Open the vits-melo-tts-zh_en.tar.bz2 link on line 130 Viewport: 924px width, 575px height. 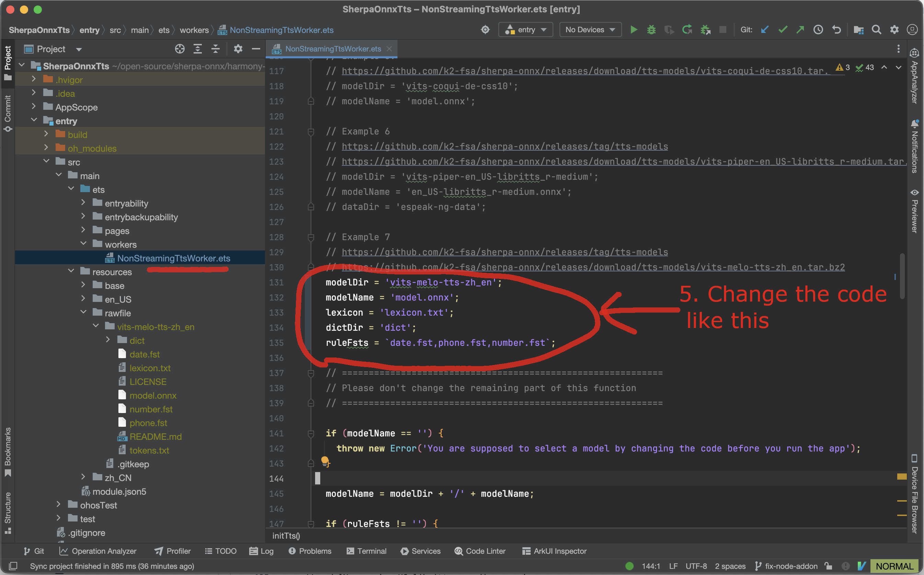click(x=593, y=267)
